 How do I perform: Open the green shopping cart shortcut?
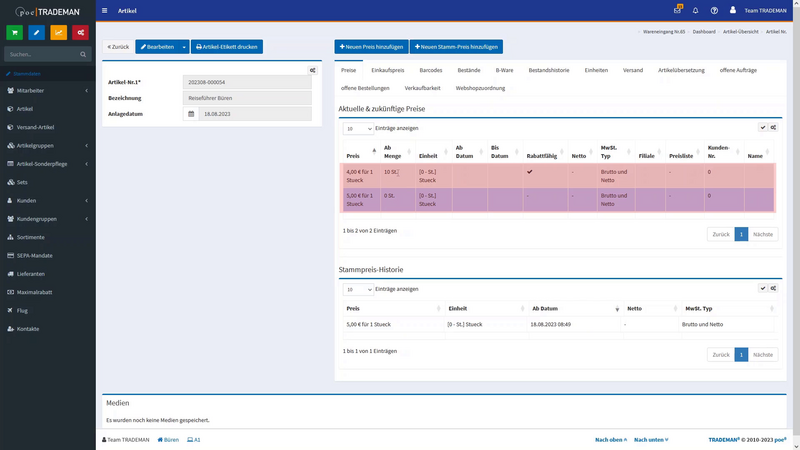[x=15, y=33]
